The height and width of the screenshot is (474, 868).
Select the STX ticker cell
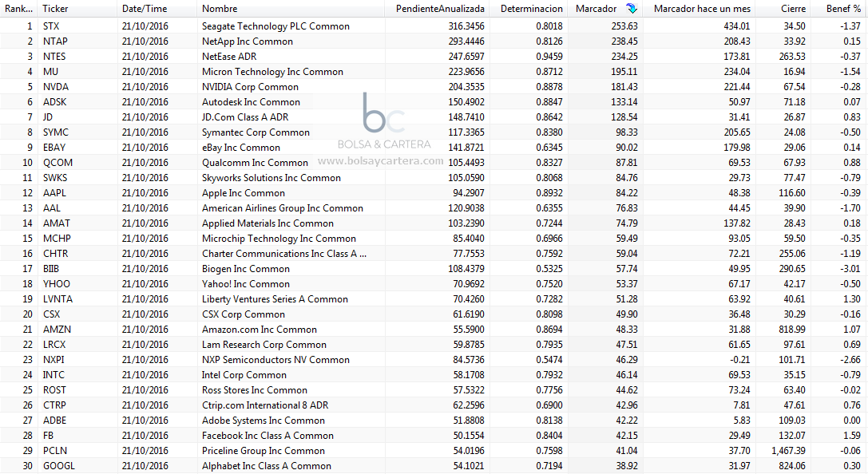(51, 26)
